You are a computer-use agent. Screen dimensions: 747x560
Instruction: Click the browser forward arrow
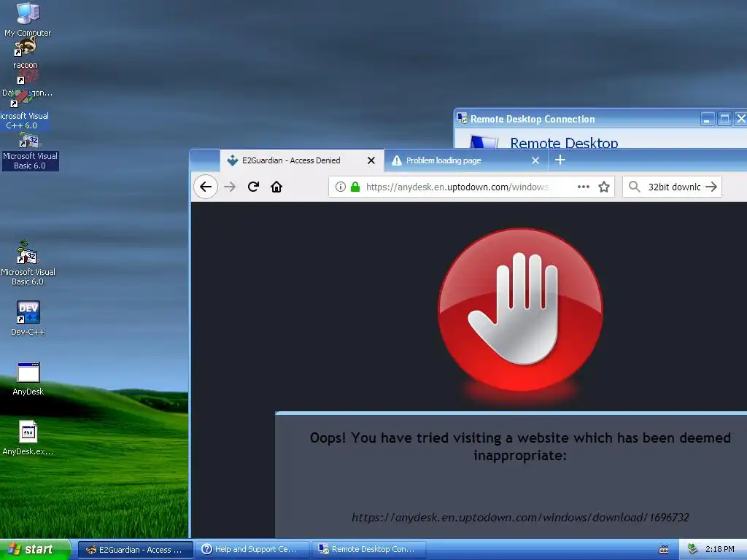(x=230, y=187)
